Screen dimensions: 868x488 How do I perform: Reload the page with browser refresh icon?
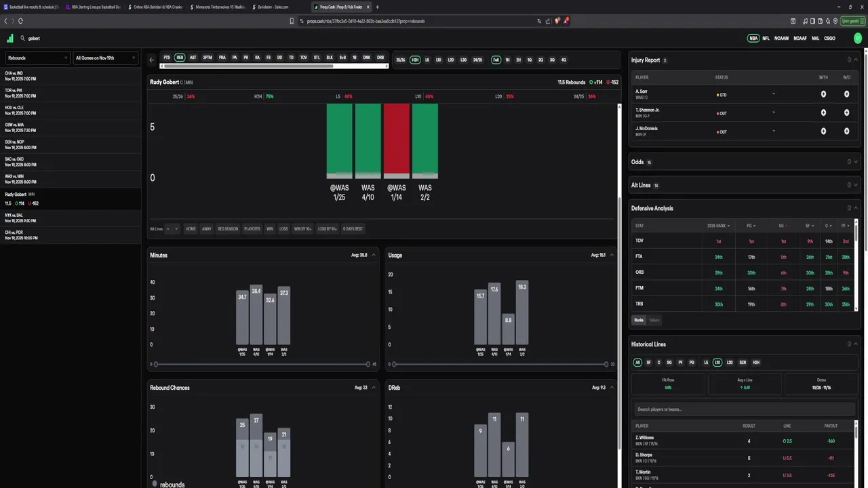(20, 21)
